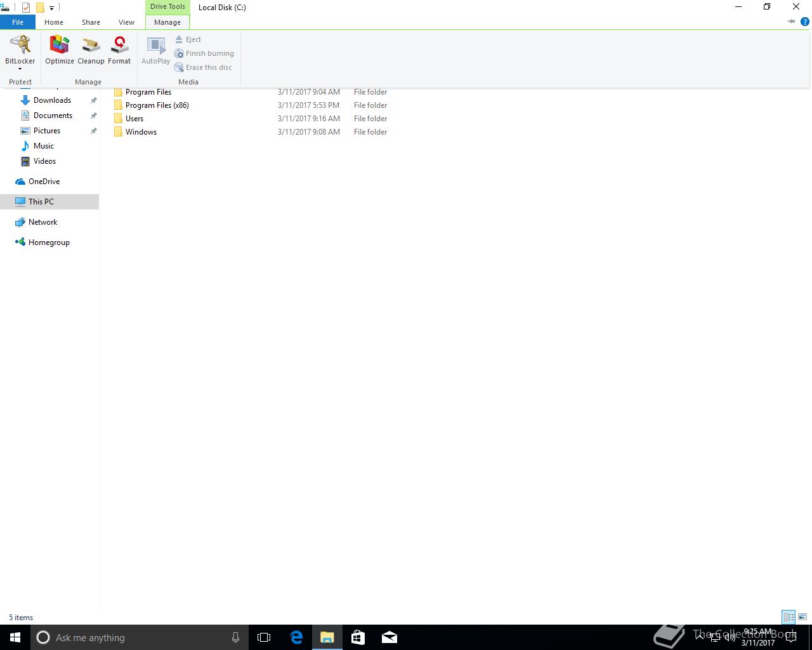Go to Videos in the sidebar
Screen dimensions: 812x650
click(x=44, y=161)
